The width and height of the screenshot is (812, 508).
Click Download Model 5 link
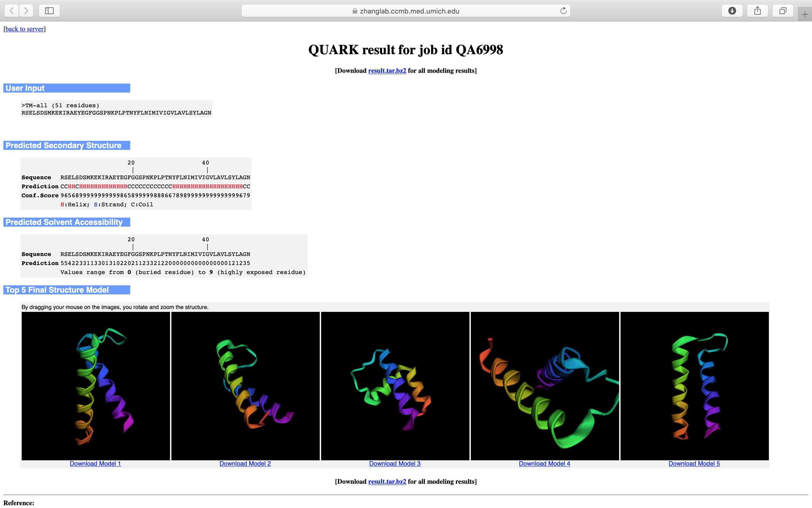tap(694, 464)
